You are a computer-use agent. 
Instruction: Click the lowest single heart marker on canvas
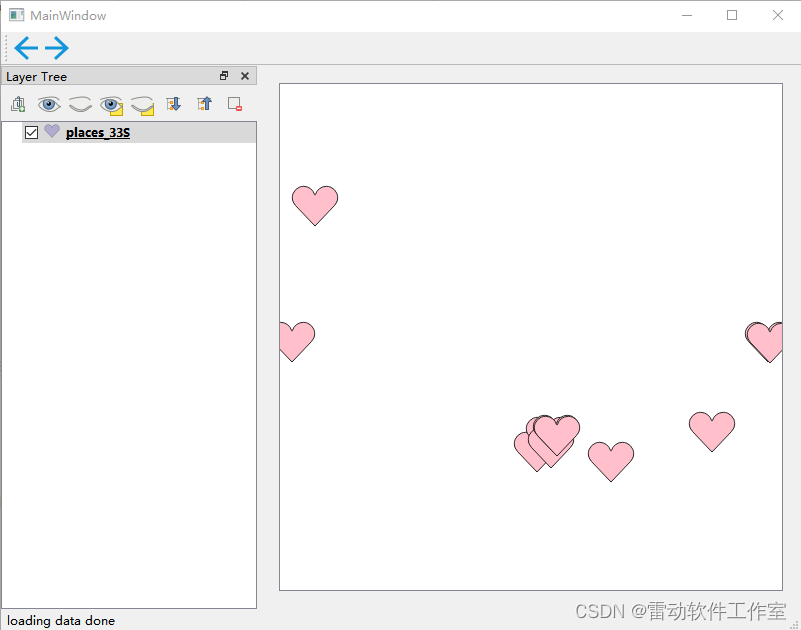pyautogui.click(x=610, y=461)
